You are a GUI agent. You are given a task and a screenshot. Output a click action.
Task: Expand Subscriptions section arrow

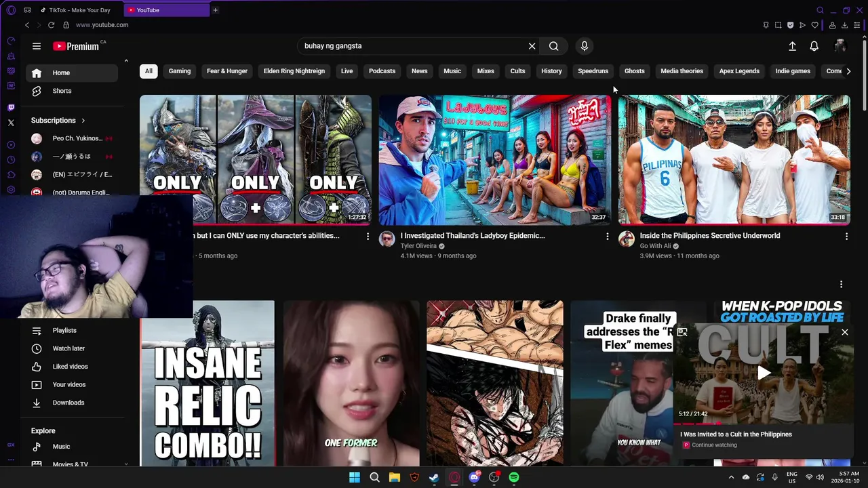tap(83, 121)
